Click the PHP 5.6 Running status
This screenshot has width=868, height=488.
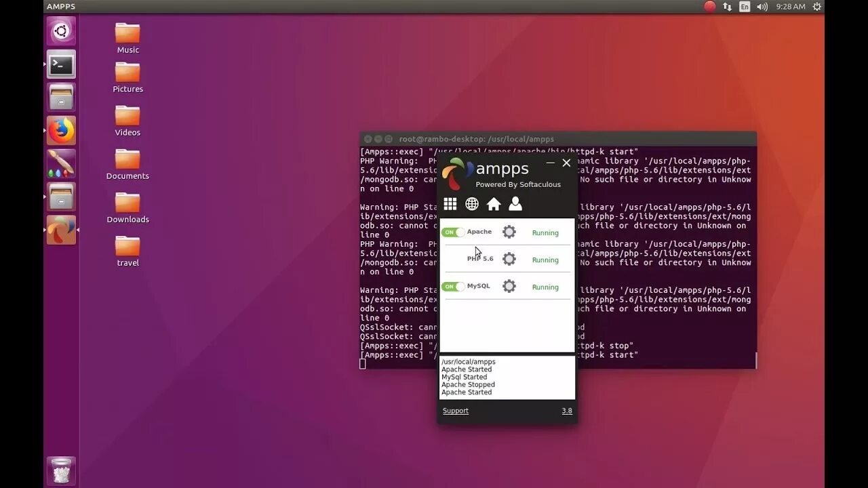point(545,260)
